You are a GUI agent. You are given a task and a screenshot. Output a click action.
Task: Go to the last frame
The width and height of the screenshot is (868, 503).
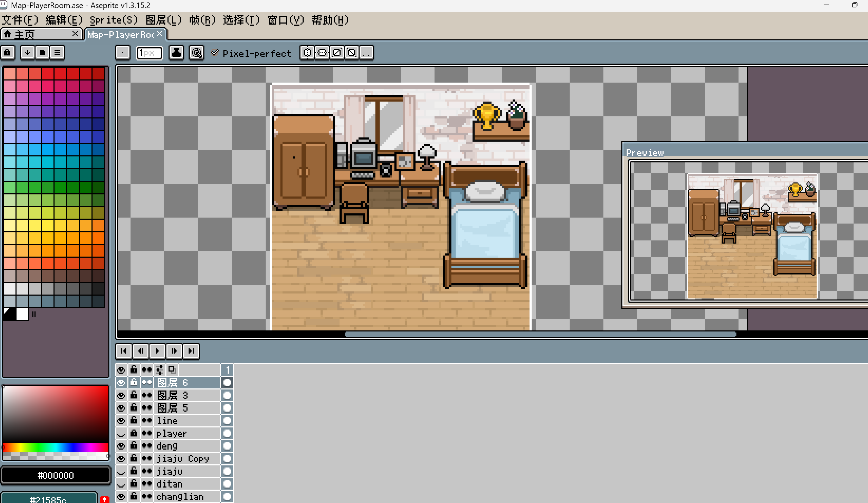pyautogui.click(x=191, y=351)
